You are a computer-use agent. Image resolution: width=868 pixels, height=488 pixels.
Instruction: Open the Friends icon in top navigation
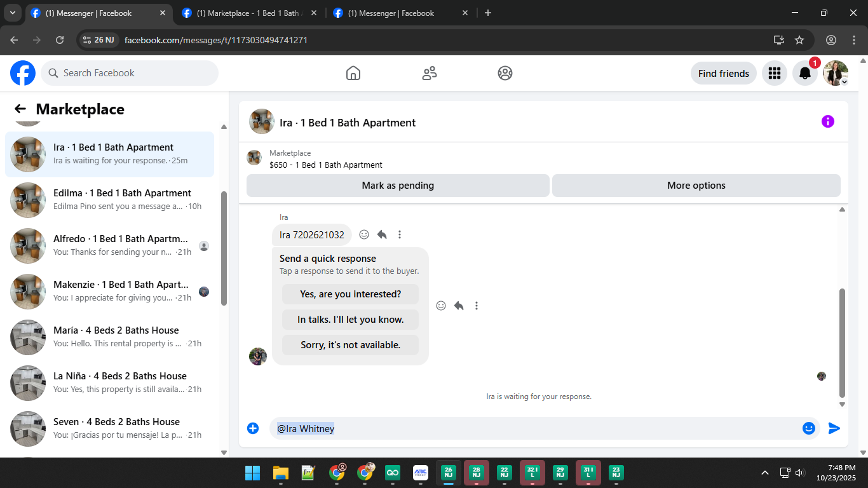click(x=430, y=73)
